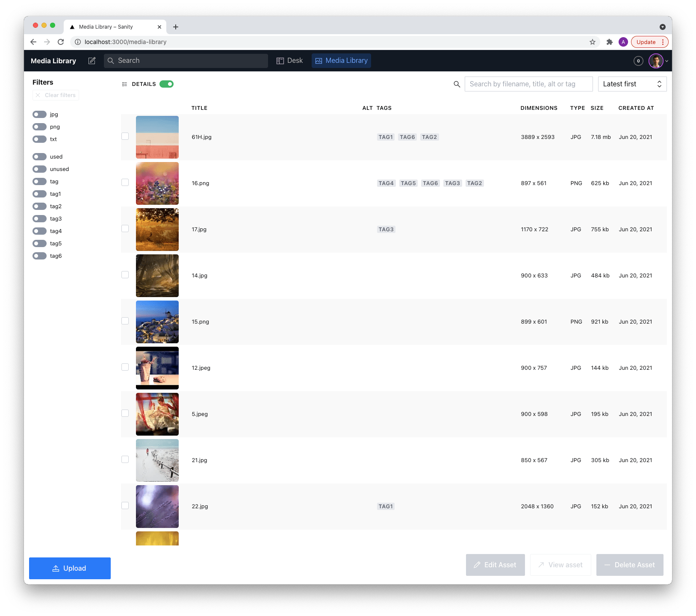
Task: Open the Update menu in Chrome
Action: click(x=649, y=42)
